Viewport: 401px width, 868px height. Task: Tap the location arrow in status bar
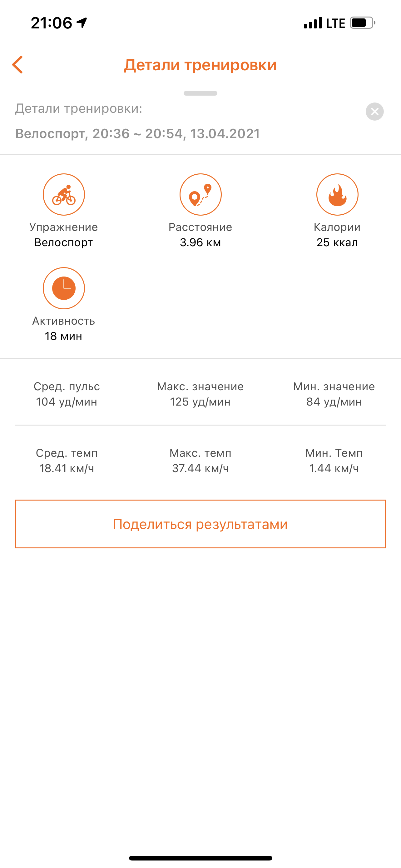tap(82, 22)
